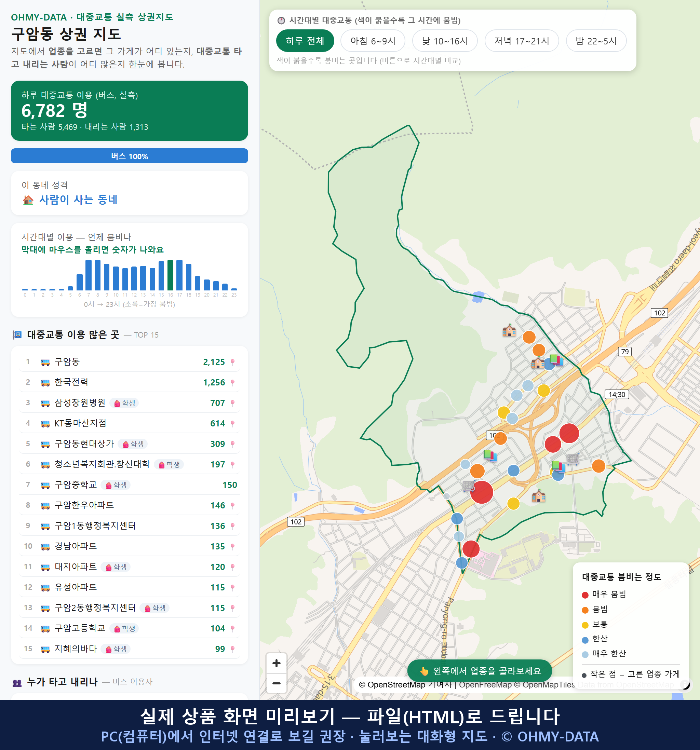700x750 pixels.
Task: Click the orange marker on the eastern boundary
Action: coord(598,466)
